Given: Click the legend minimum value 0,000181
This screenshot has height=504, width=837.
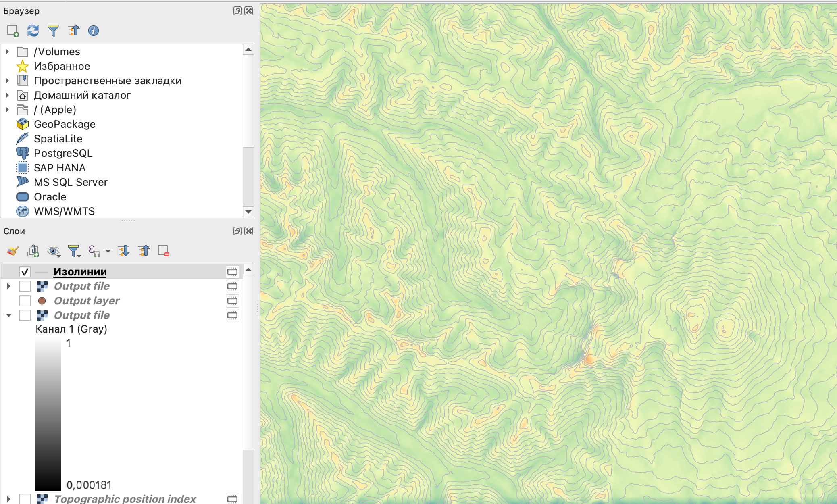Looking at the screenshot, I should click(89, 485).
